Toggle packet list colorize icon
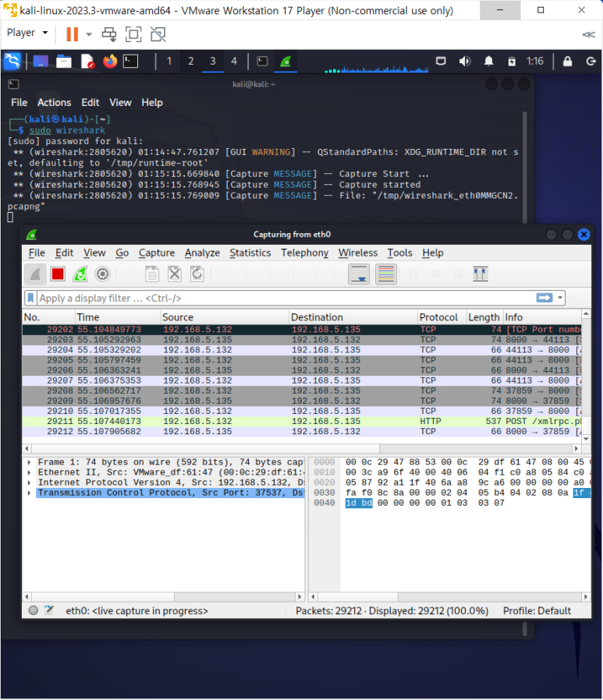 point(386,274)
